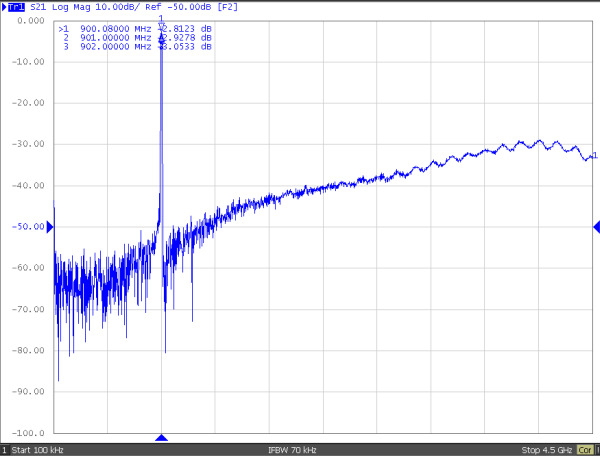Click the channel 1 number in status bar

[x=4, y=450]
